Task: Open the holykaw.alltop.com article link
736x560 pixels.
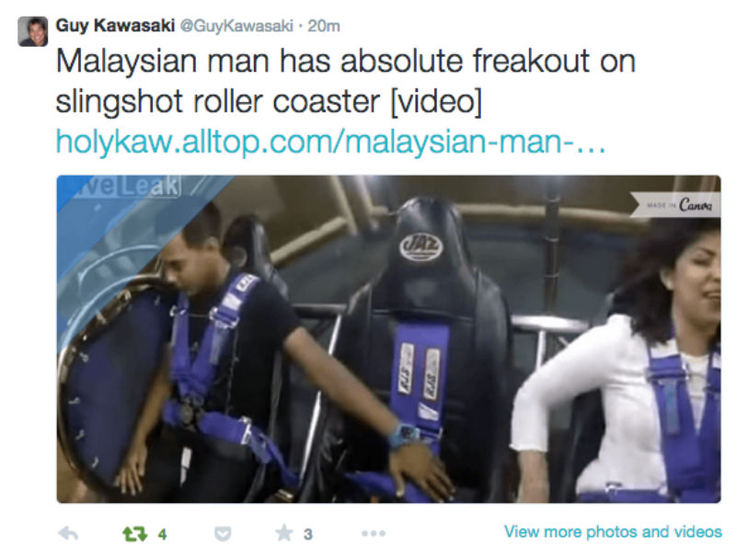Action: pyautogui.click(x=330, y=142)
